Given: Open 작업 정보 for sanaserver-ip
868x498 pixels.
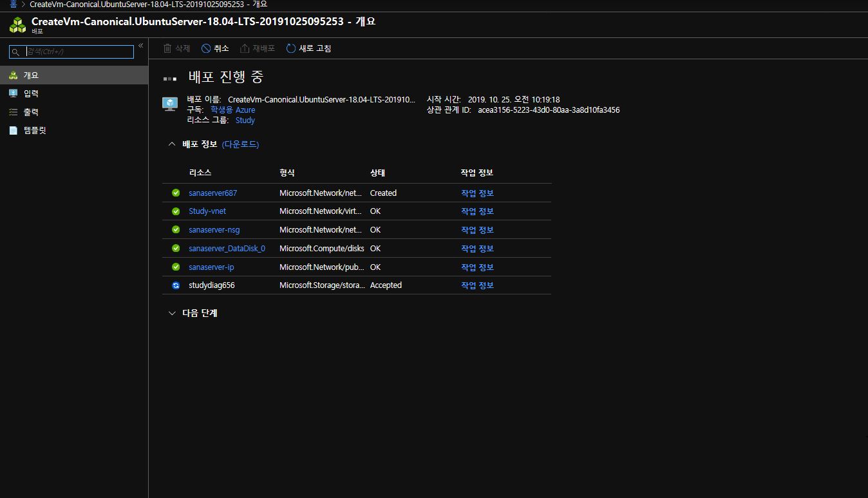Looking at the screenshot, I should click(477, 267).
